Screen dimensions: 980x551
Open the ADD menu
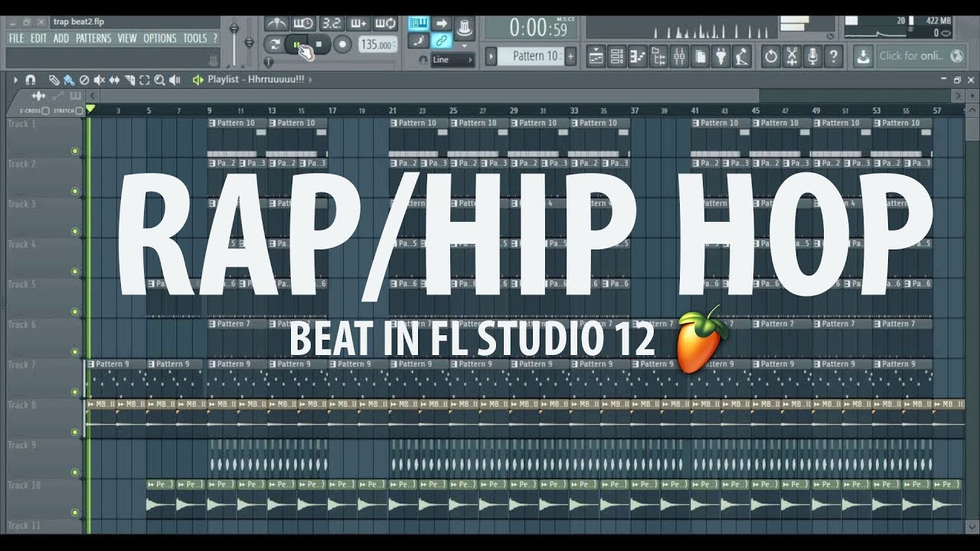[61, 38]
